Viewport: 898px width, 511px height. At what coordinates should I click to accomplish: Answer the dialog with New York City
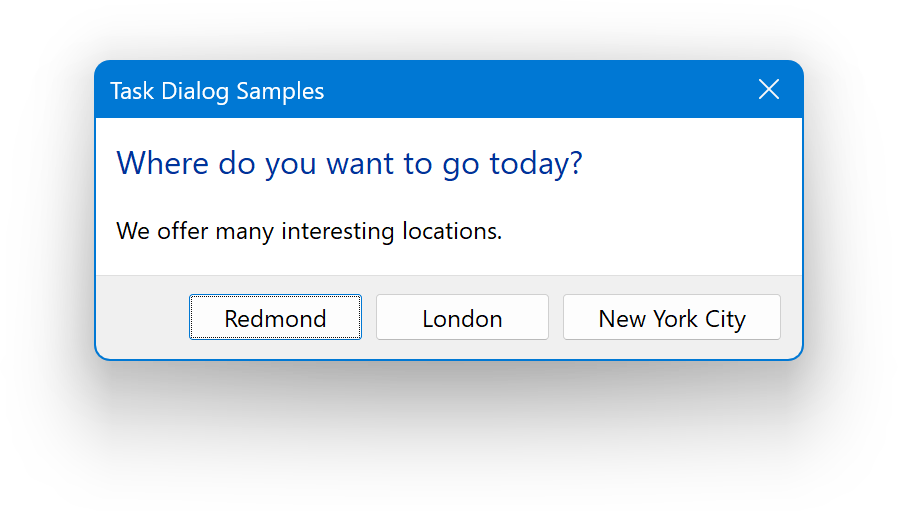(x=672, y=318)
